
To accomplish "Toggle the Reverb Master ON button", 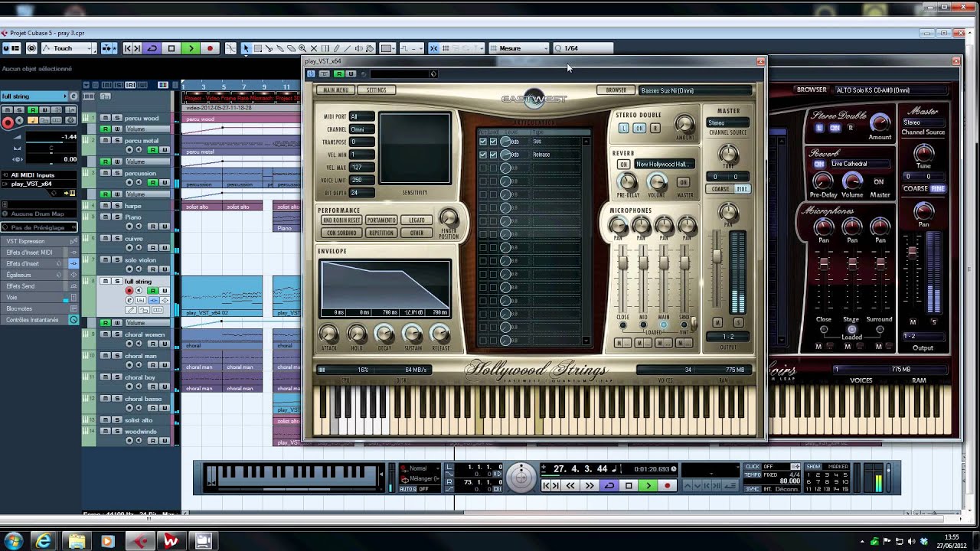I will point(684,182).
